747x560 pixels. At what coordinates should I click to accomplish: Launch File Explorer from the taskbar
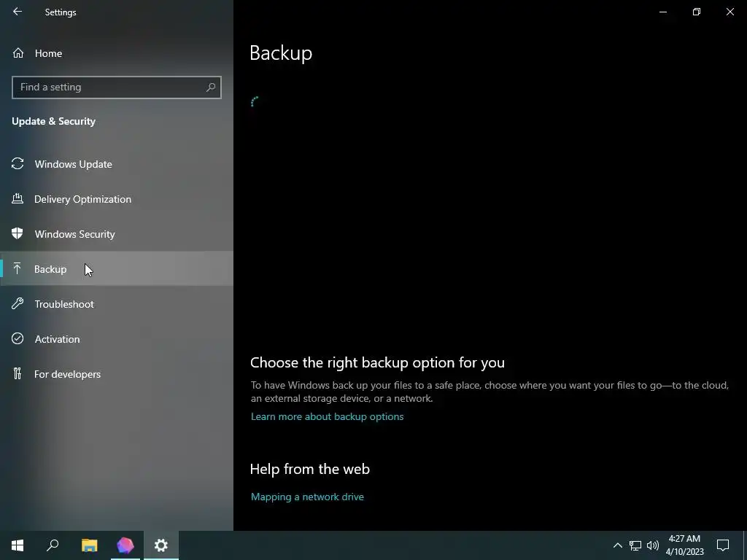coord(89,545)
